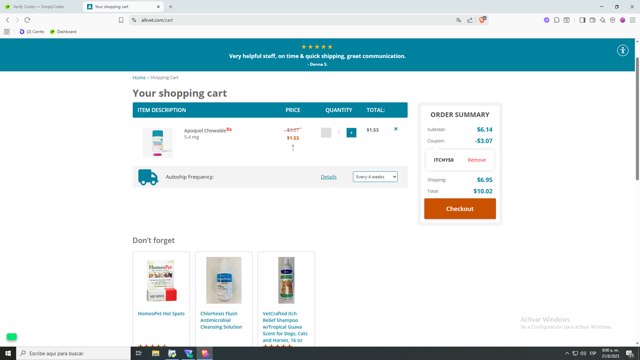
Task: Click the share icon in the address bar
Action: click(x=470, y=20)
